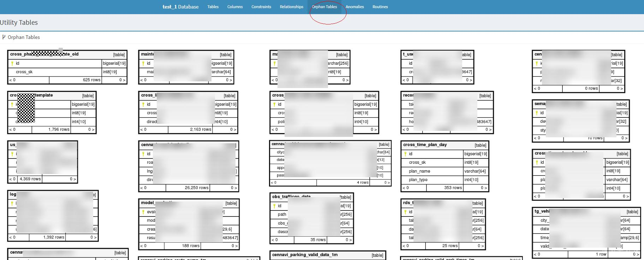
Task: Open the Anomalies page
Action: [x=354, y=7]
